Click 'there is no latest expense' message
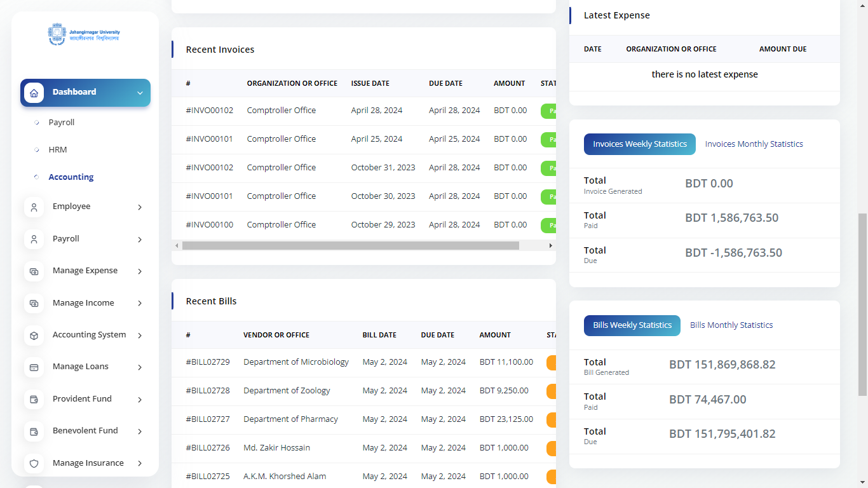The width and height of the screenshot is (868, 488). point(705,74)
